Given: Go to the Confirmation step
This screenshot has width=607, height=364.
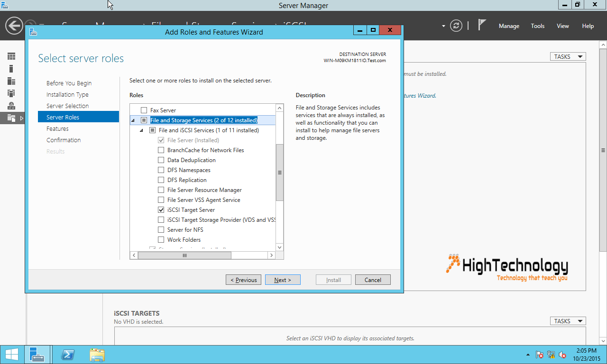Looking at the screenshot, I should tap(64, 140).
